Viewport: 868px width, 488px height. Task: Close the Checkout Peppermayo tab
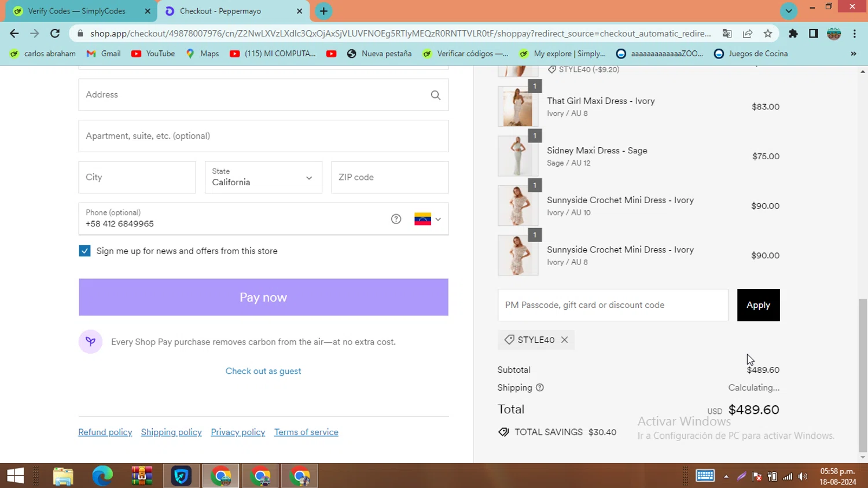click(300, 11)
